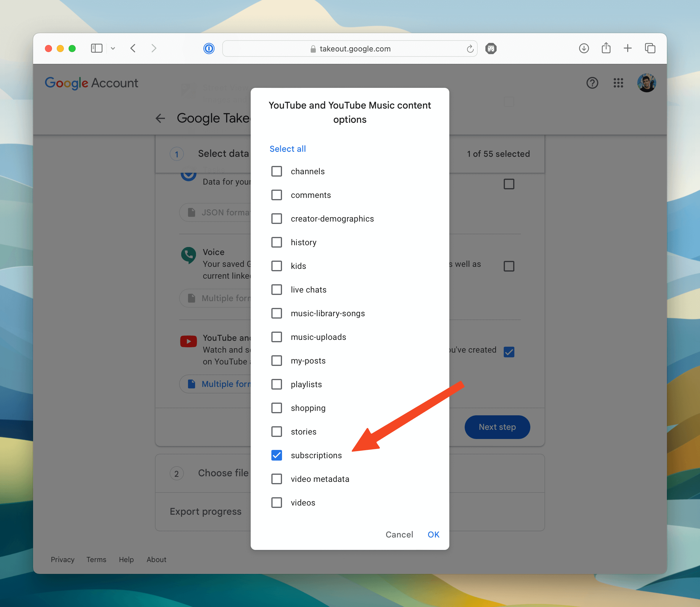The width and height of the screenshot is (700, 607).
Task: Show Downloads via the toolbar icon
Action: click(584, 49)
